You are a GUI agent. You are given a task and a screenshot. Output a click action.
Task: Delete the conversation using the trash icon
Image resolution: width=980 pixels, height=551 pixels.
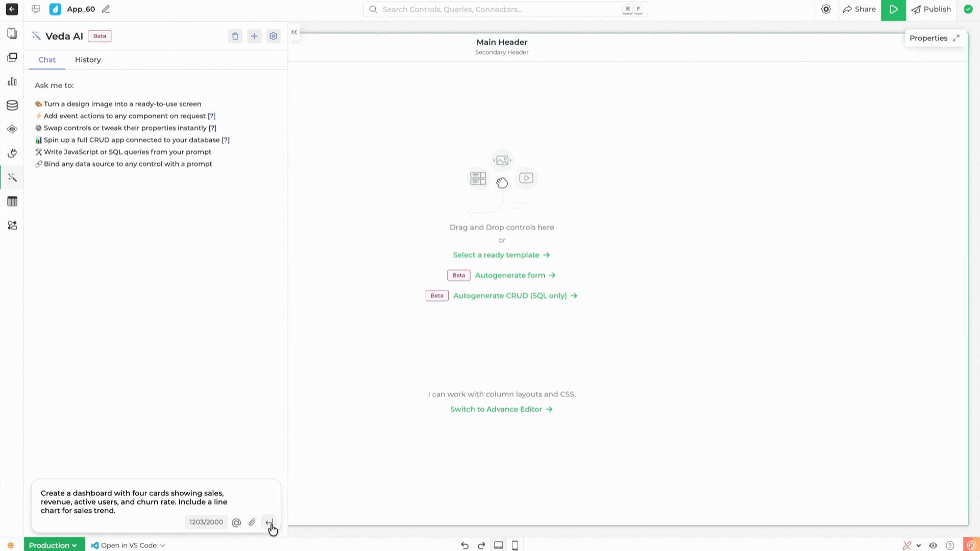click(235, 36)
